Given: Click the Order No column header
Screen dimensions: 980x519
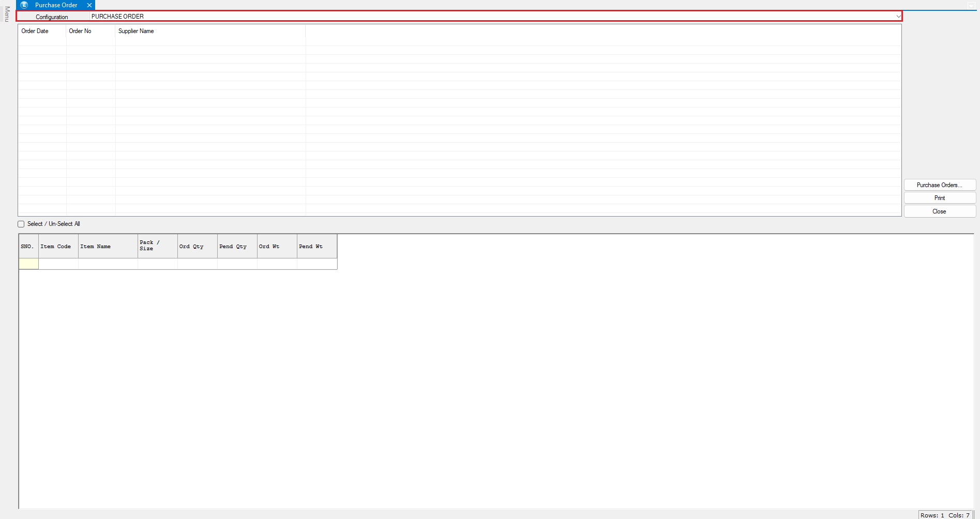Looking at the screenshot, I should [80, 31].
